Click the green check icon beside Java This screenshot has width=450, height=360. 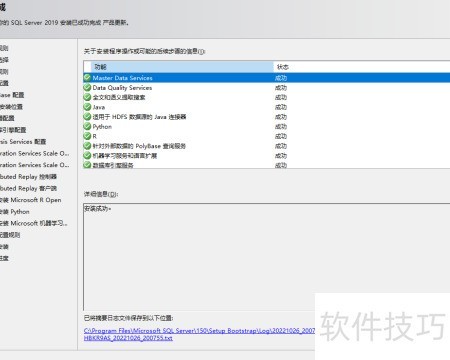point(87,107)
